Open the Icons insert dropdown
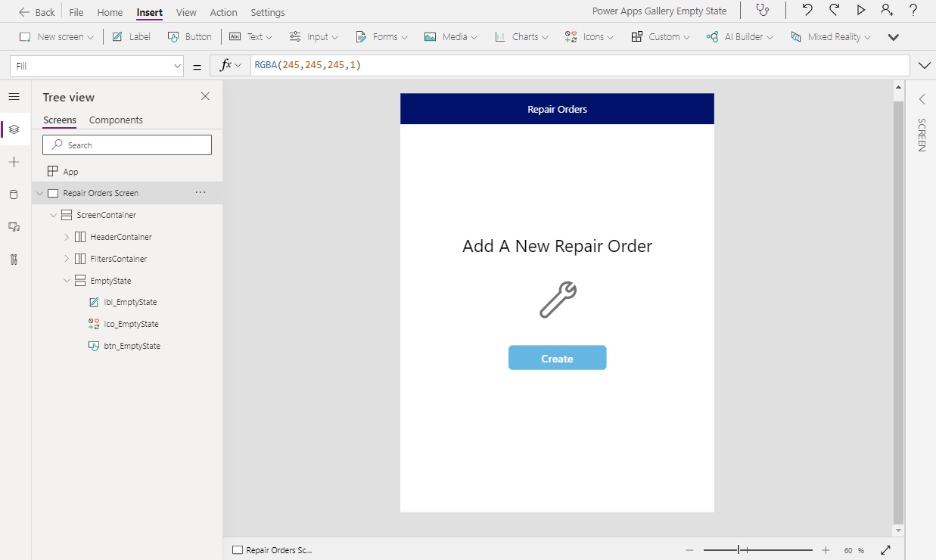This screenshot has width=936, height=560. pyautogui.click(x=589, y=36)
